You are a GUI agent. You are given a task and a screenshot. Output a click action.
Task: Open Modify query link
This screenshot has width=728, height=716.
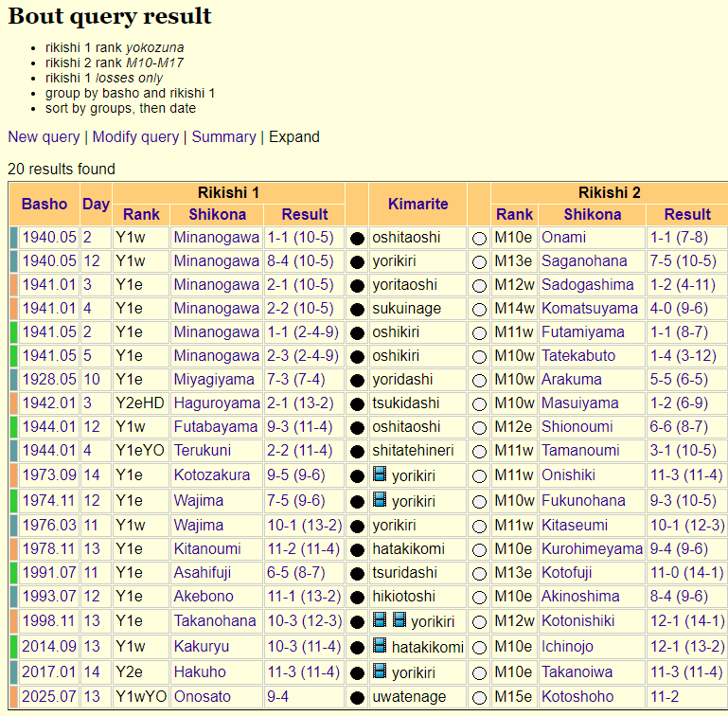click(135, 136)
